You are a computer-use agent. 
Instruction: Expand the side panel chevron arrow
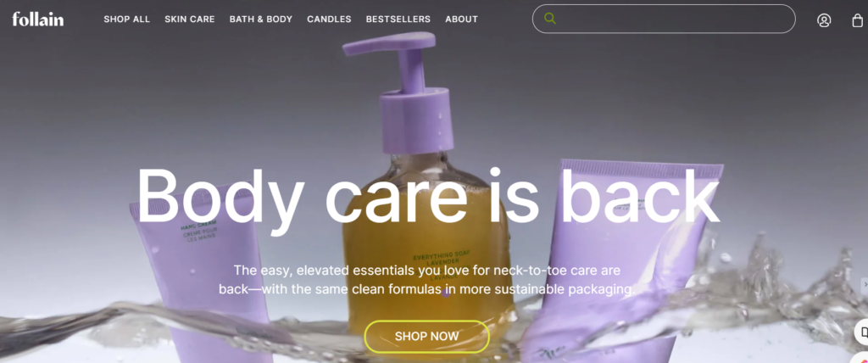coord(864,284)
